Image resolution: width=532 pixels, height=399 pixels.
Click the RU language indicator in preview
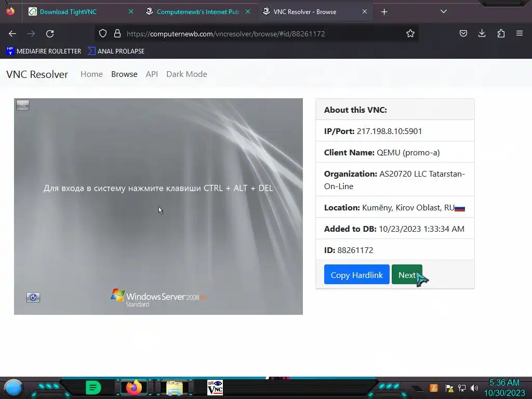pyautogui.click(x=23, y=105)
